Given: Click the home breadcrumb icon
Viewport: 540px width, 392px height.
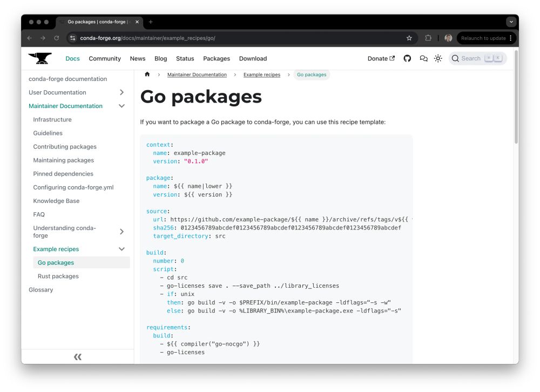Looking at the screenshot, I should 147,75.
